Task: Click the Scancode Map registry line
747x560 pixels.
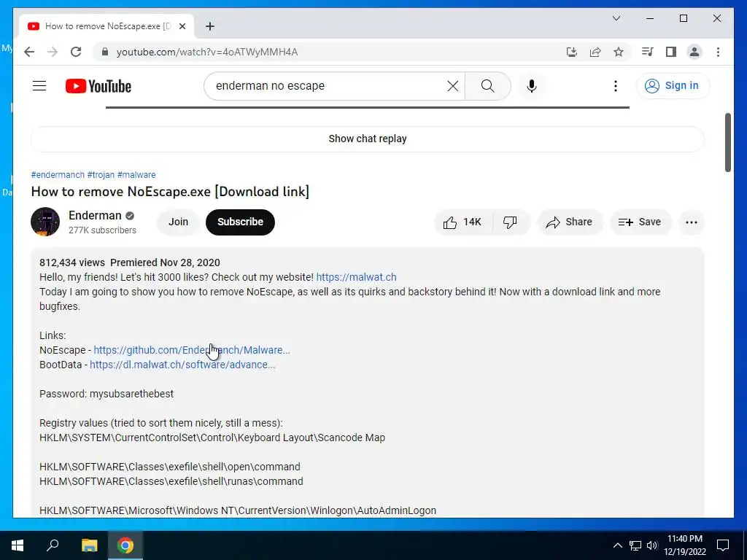Action: tap(212, 437)
